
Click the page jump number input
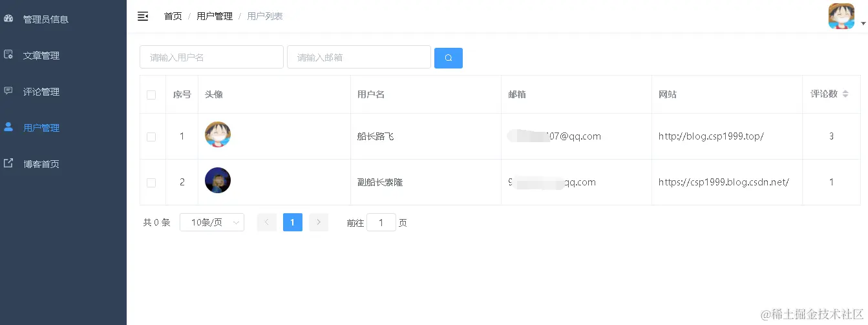click(x=381, y=222)
